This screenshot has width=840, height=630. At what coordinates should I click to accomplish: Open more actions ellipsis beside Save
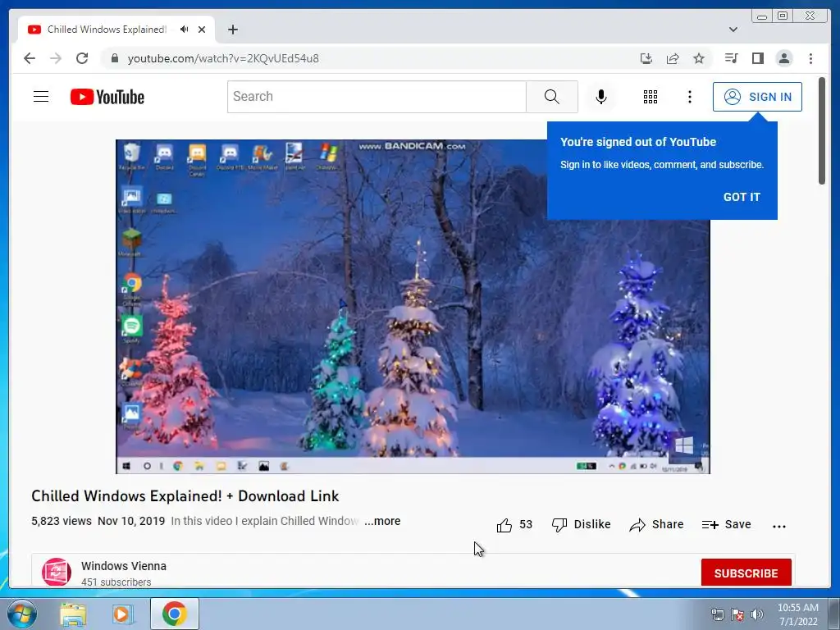[x=779, y=526]
